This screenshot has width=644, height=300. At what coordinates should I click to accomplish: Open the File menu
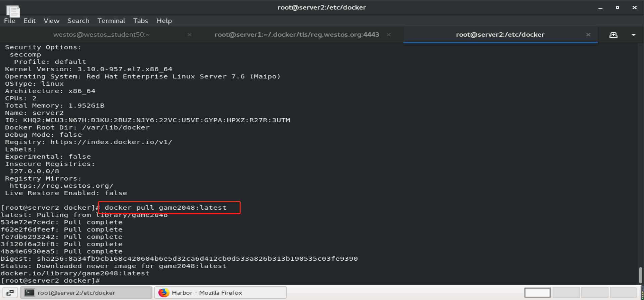coord(9,21)
